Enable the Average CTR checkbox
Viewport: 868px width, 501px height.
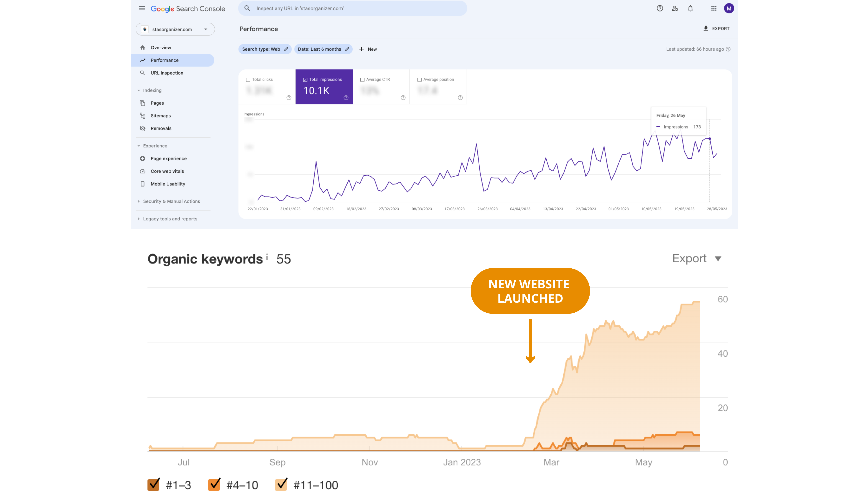[x=362, y=80]
